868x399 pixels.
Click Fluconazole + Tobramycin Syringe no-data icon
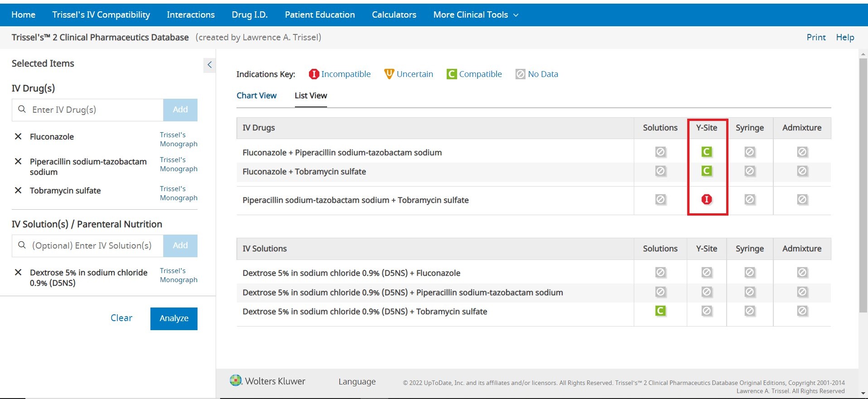[x=749, y=171]
